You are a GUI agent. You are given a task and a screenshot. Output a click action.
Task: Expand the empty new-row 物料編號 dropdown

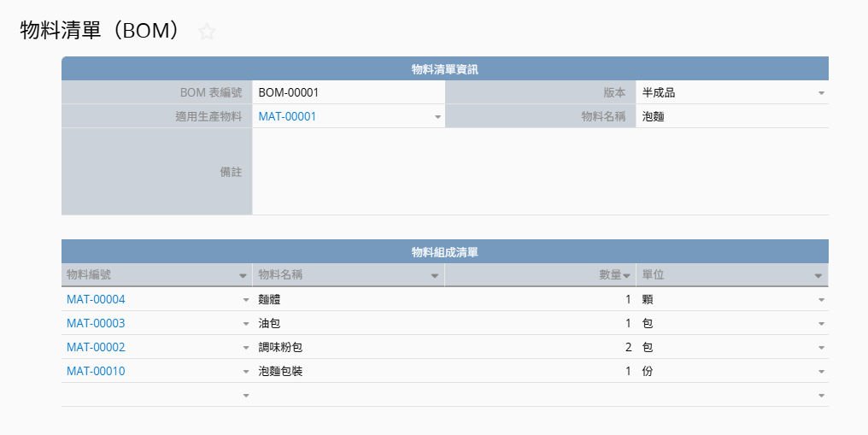tap(246, 396)
